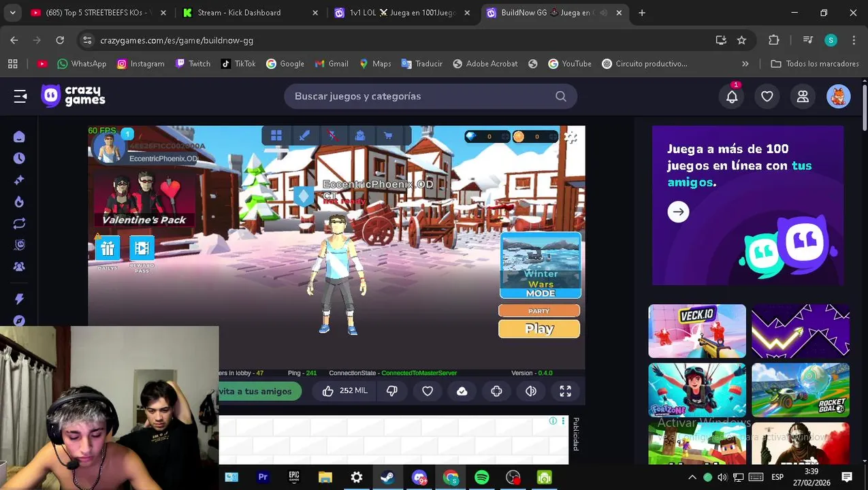Add game to favorites heart below game
868x490 pixels.
click(428, 391)
